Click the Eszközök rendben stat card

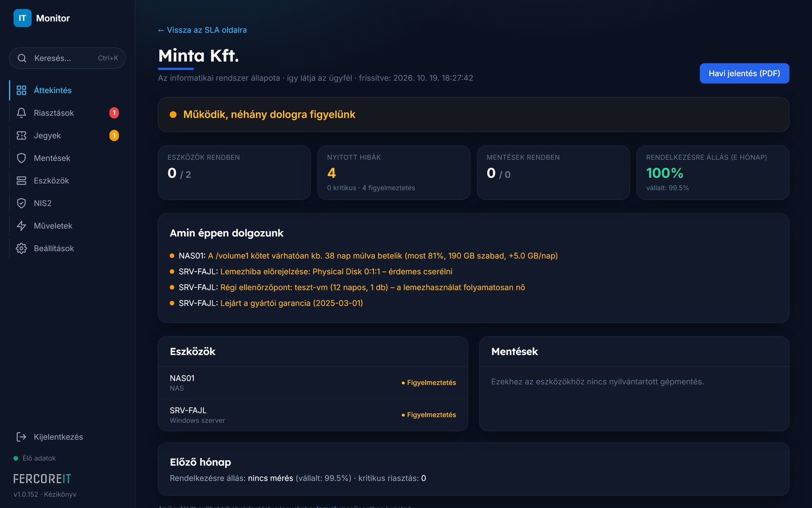click(234, 173)
